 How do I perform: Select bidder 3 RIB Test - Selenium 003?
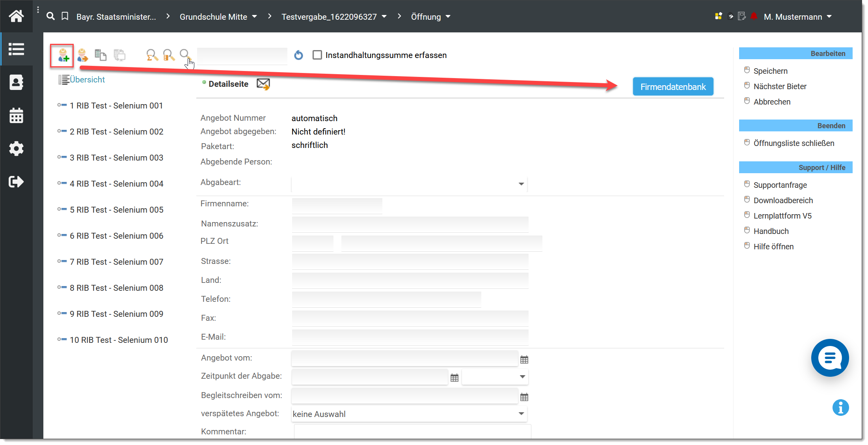click(x=116, y=158)
